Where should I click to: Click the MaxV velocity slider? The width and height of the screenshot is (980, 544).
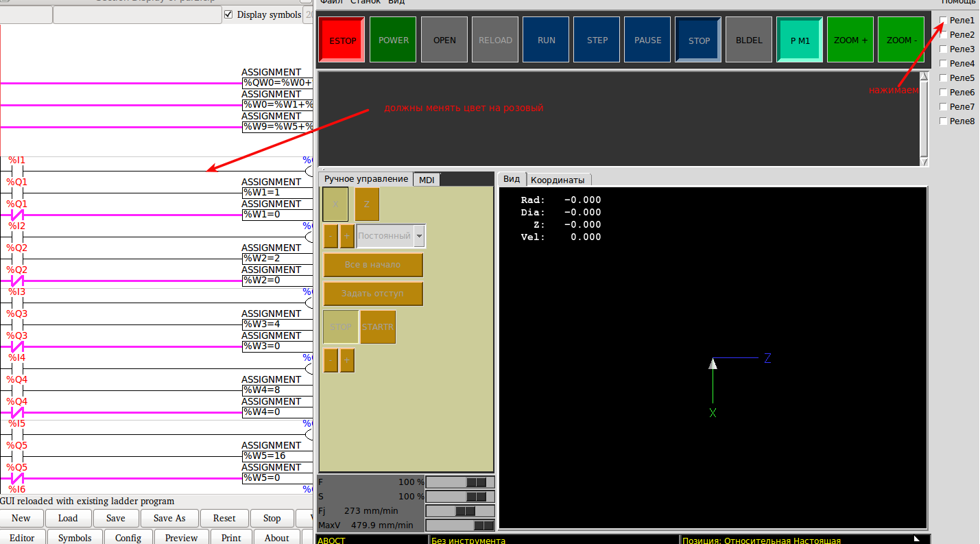pyautogui.click(x=460, y=525)
